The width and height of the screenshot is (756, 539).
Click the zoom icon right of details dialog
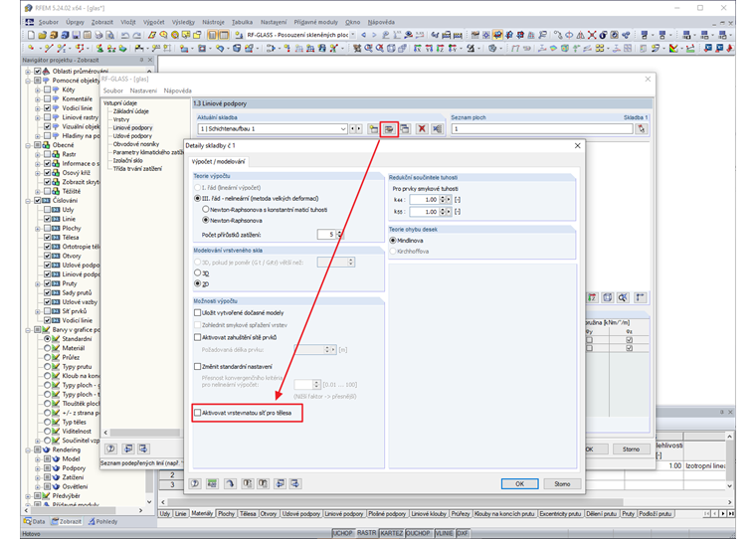[x=623, y=297]
